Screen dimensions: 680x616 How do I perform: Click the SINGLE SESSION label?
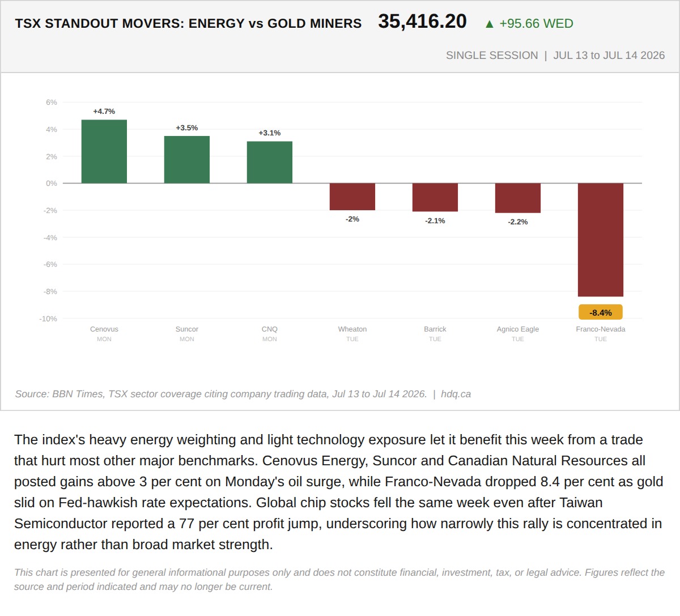point(492,56)
